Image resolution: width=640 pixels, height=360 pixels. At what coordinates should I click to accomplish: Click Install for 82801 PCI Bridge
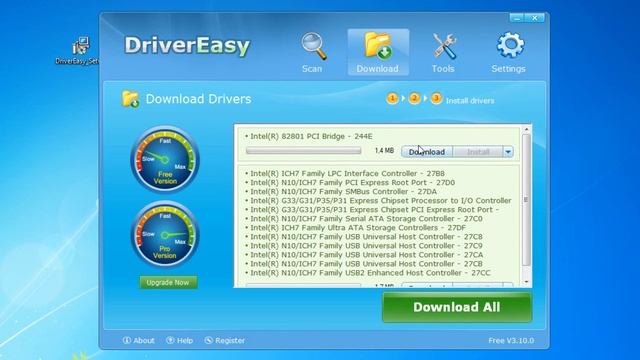point(478,152)
